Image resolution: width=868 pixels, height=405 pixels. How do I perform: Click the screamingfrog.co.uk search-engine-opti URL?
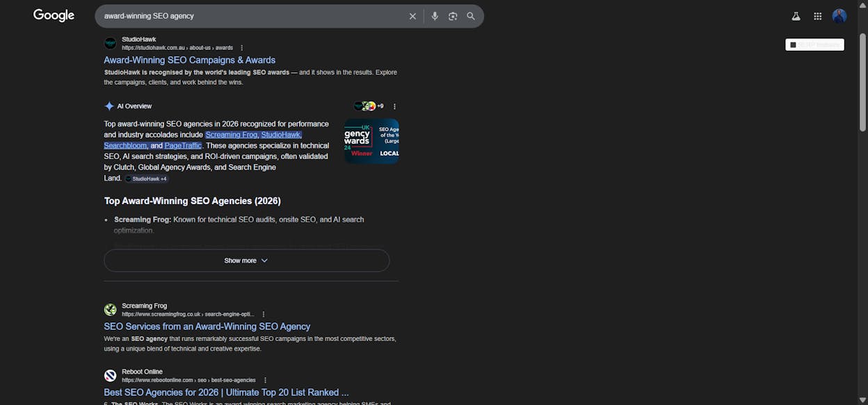pos(188,314)
